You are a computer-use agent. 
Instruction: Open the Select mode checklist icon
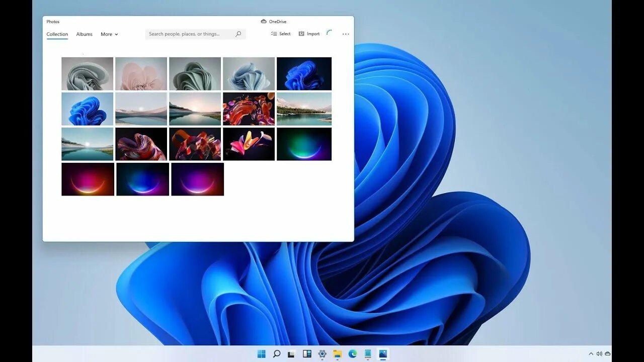coord(274,34)
